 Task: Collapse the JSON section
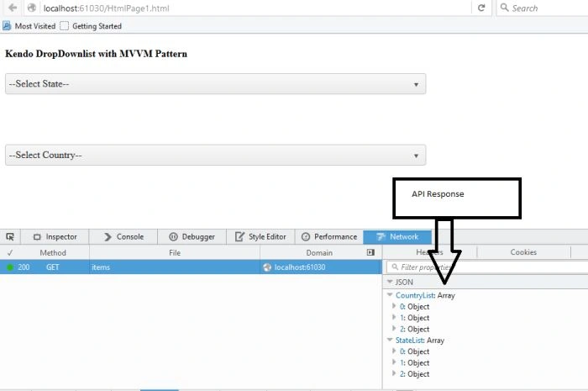pos(390,282)
